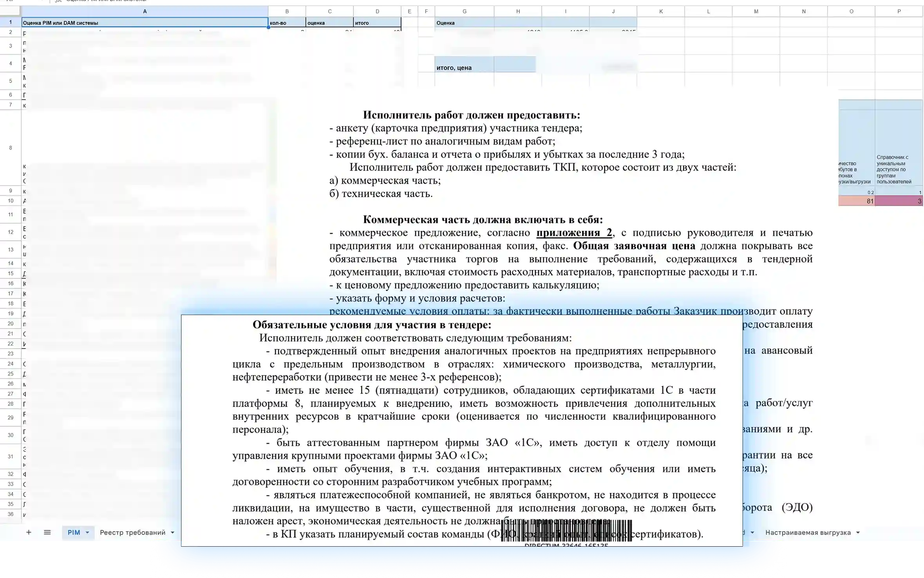This screenshot has width=924, height=578.
Task: Switch to the Реестр требований sheet tab
Action: 132,533
